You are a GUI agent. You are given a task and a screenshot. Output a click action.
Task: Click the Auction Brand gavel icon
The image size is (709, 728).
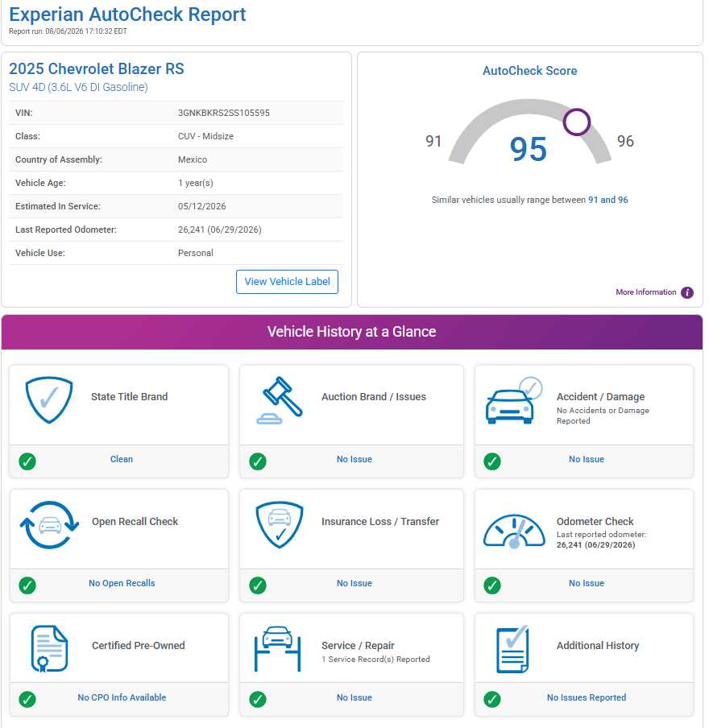point(280,399)
